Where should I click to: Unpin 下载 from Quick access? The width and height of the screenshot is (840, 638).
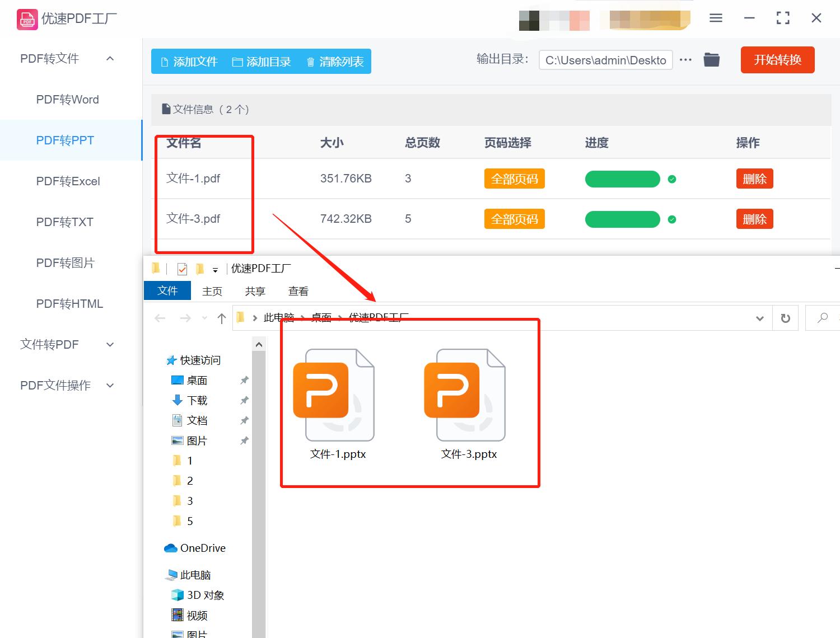pos(244,400)
